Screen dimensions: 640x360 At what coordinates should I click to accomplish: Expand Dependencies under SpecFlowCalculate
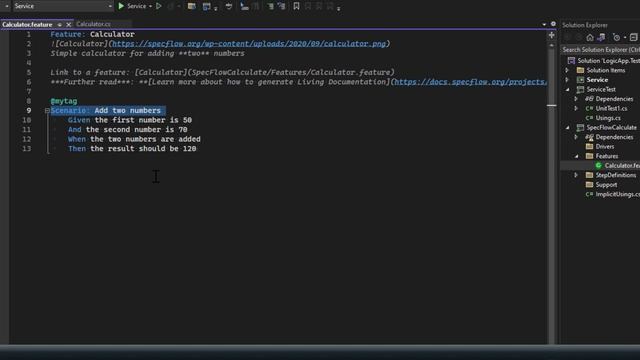click(x=576, y=137)
